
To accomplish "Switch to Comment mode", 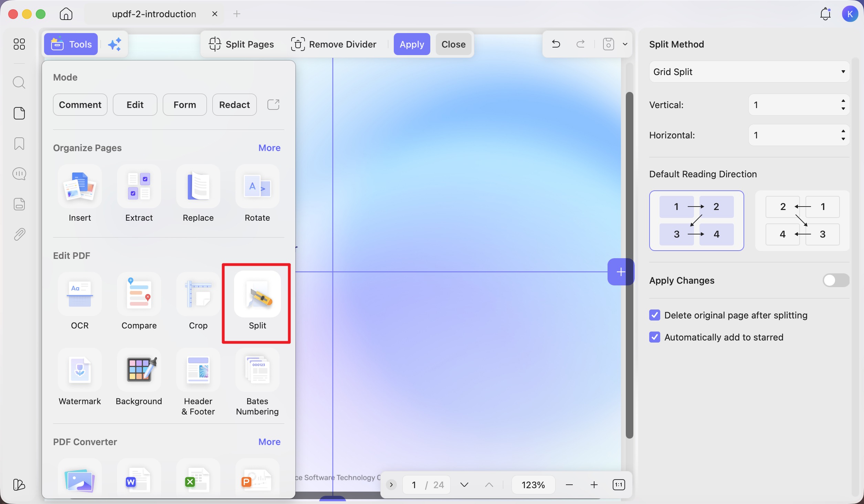I will (x=80, y=105).
